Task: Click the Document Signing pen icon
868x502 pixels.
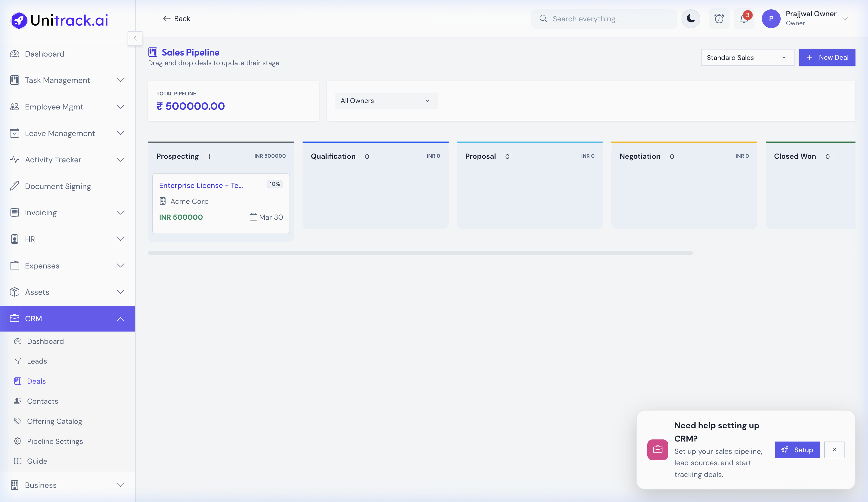Action: (14, 186)
